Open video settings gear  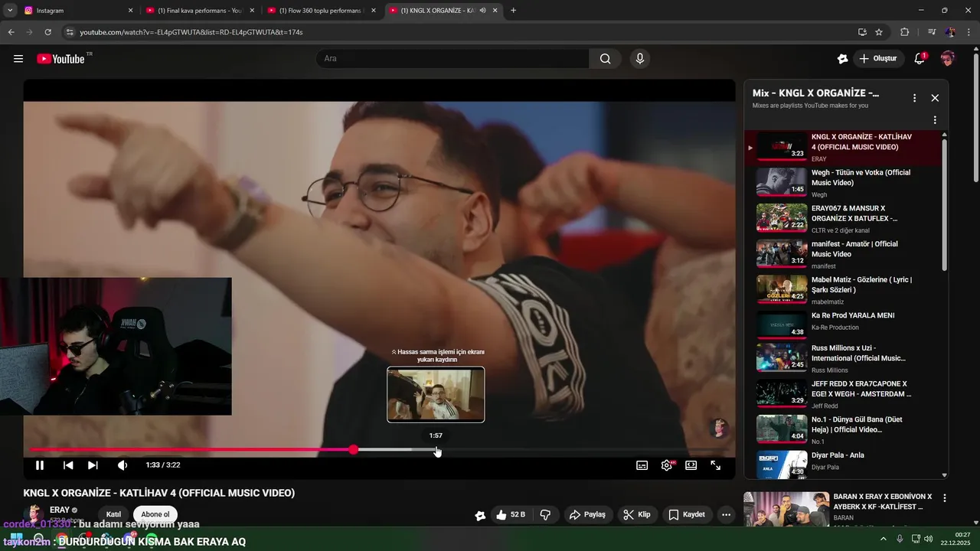[x=667, y=465]
